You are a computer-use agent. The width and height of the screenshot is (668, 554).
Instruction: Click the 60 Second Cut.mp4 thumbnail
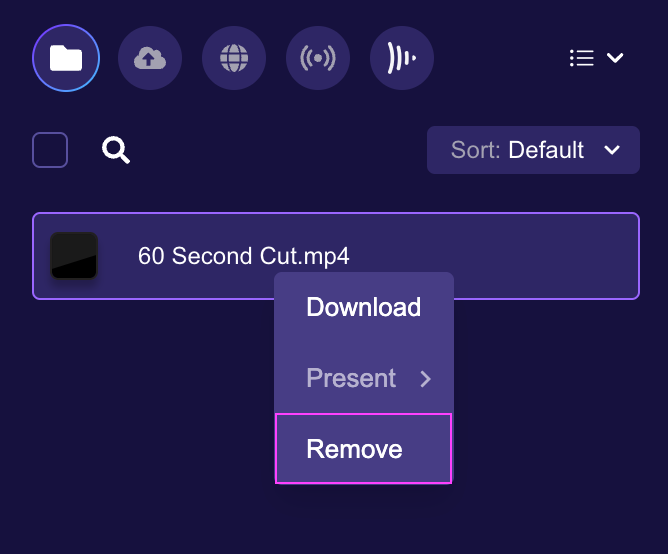74,256
